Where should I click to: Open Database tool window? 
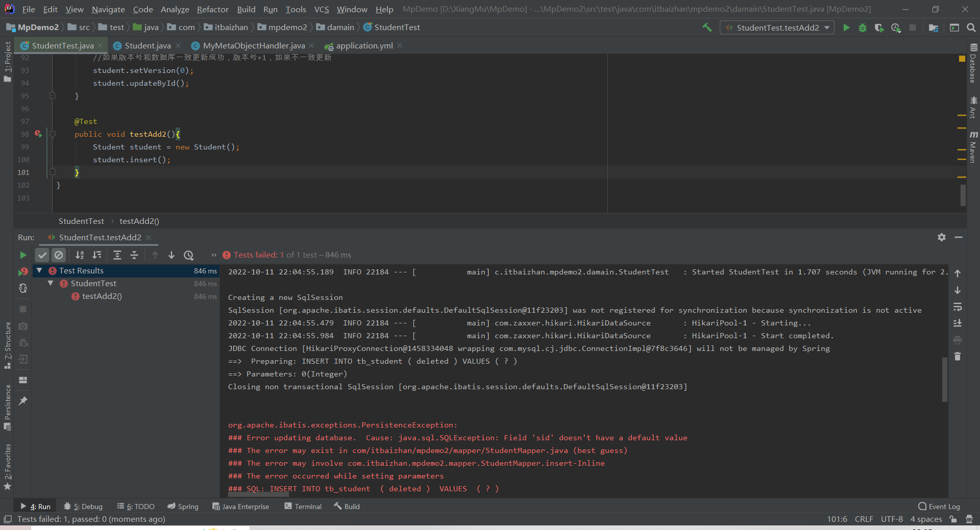(973, 63)
